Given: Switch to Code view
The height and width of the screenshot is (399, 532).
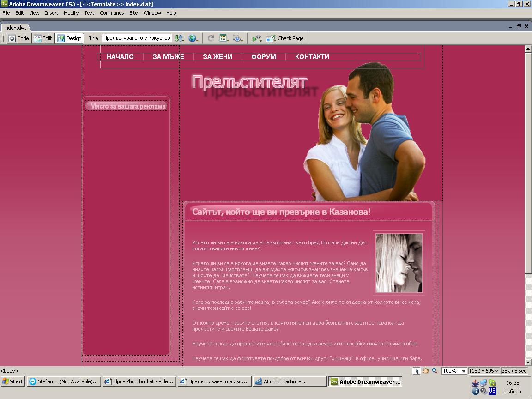Looking at the screenshot, I should [x=19, y=38].
